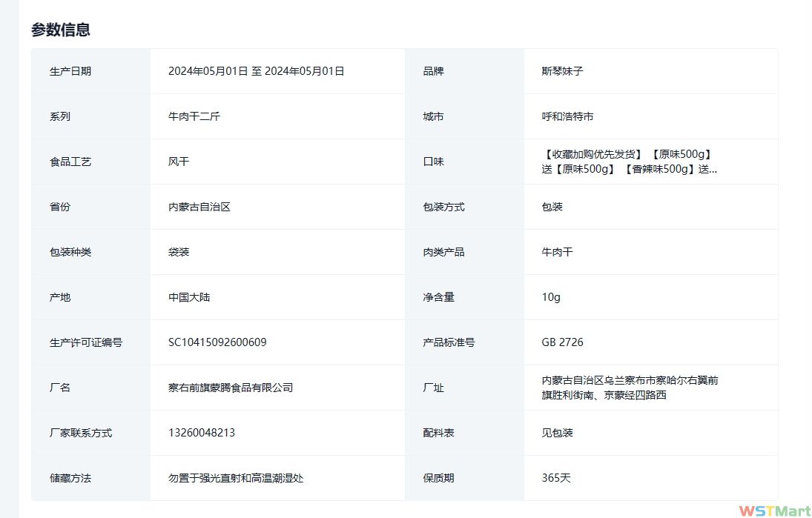
Task: Click the WSTMart logo watermark
Action: pyautogui.click(x=774, y=510)
